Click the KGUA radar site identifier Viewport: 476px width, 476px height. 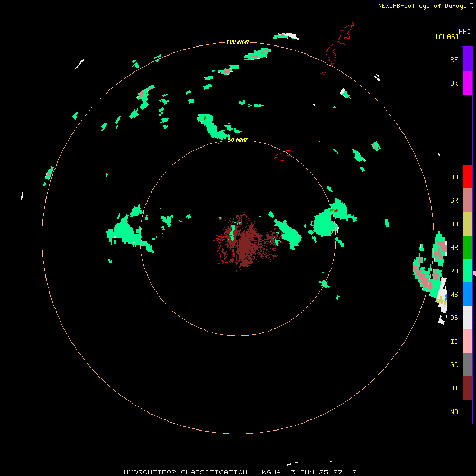271,472
